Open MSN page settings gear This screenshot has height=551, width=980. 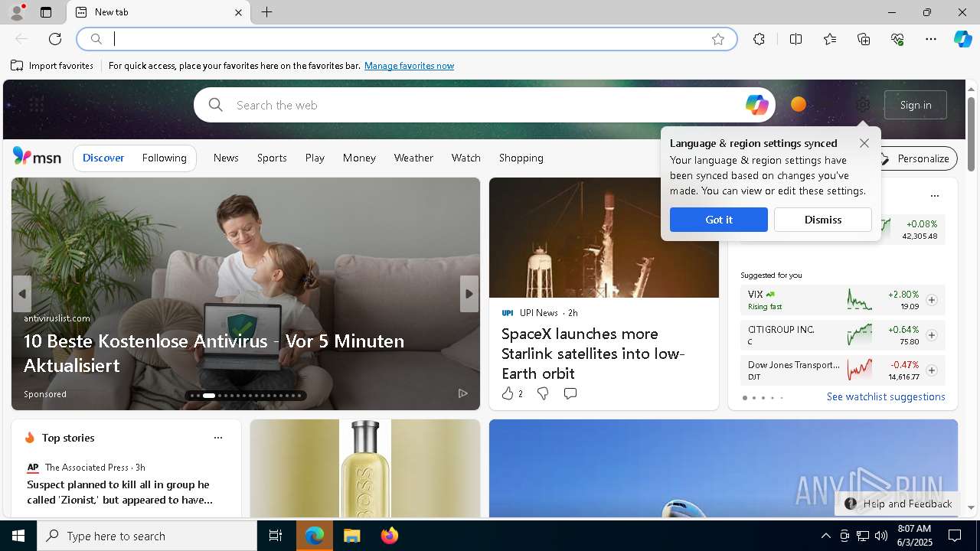863,105
